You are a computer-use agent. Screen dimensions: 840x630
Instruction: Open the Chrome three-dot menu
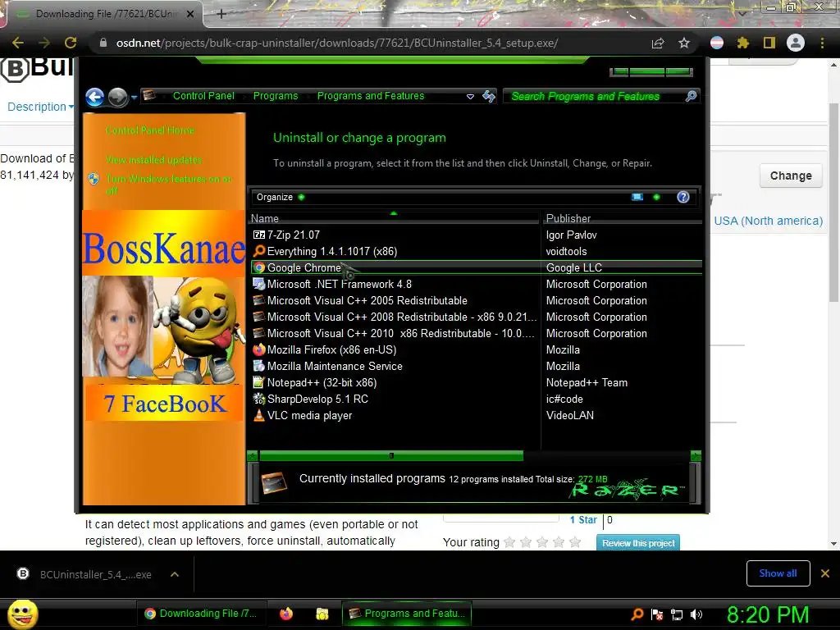822,43
